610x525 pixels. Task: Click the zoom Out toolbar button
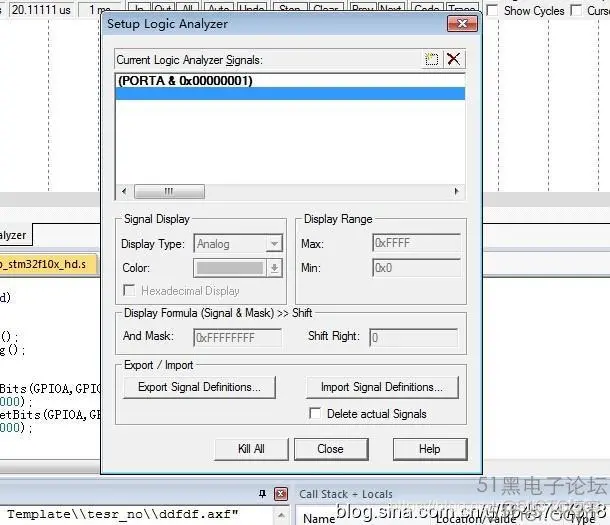[x=163, y=10]
